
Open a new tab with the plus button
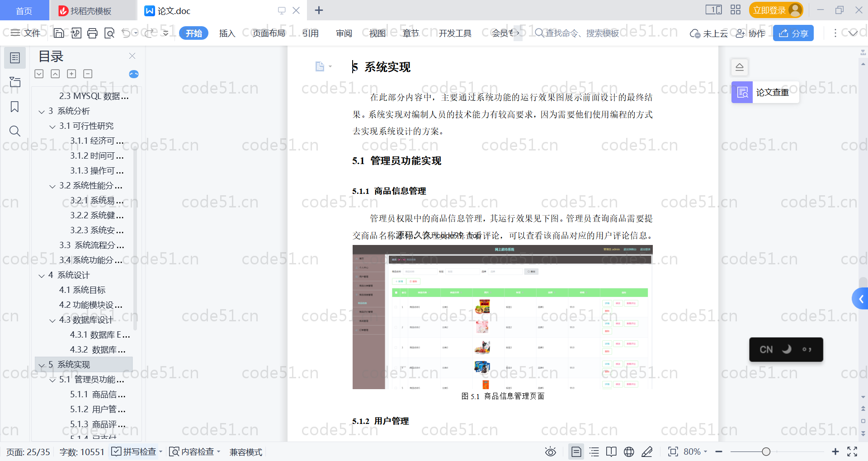(x=319, y=10)
